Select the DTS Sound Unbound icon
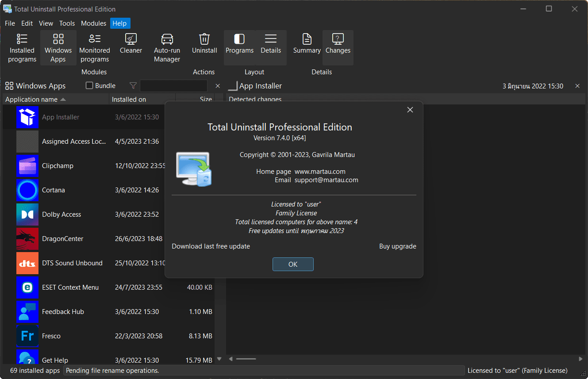The image size is (588, 379). click(27, 263)
